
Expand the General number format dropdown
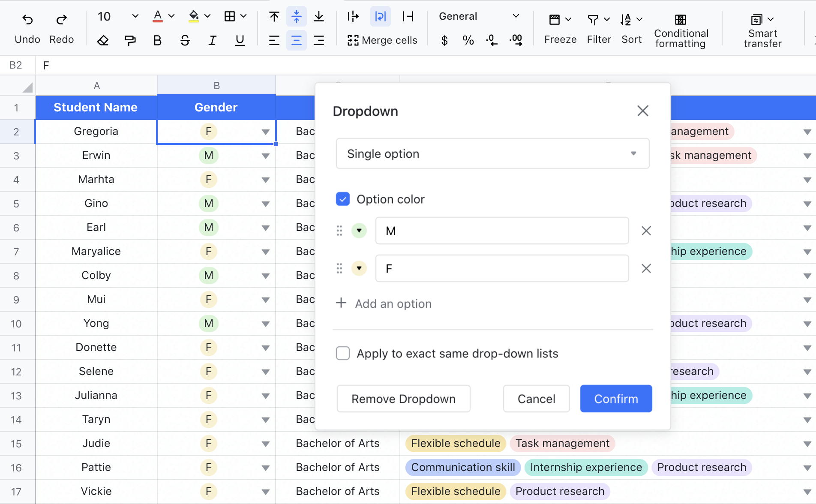tap(516, 16)
